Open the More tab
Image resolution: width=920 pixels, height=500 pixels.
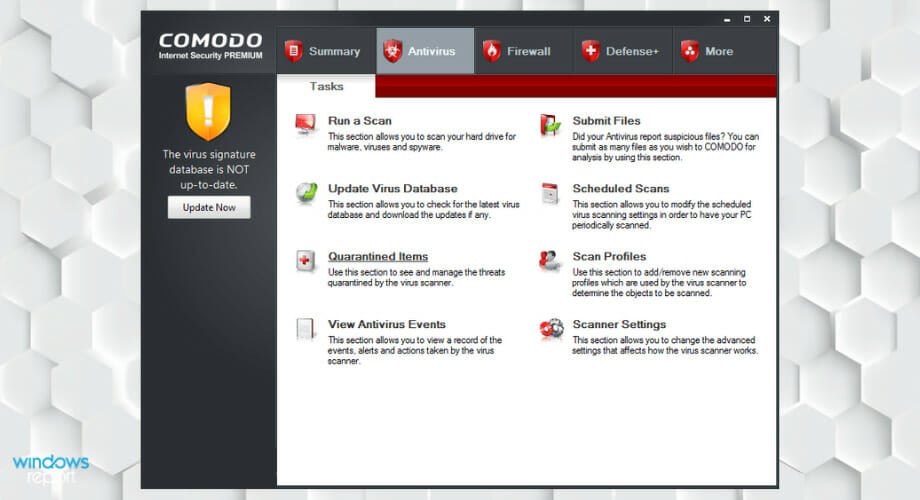[725, 51]
